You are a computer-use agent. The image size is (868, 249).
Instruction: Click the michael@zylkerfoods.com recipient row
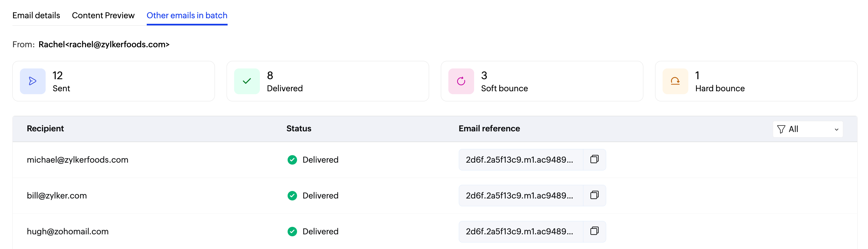(78, 160)
